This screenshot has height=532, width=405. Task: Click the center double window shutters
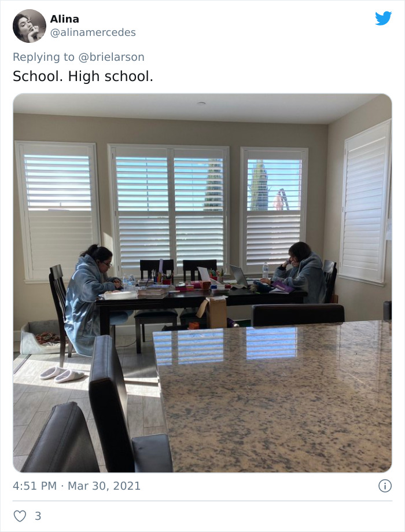[x=169, y=207]
